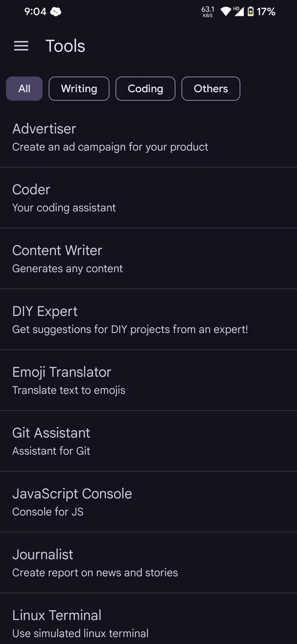Select the Others filter chip
The height and width of the screenshot is (644, 297).
(210, 89)
